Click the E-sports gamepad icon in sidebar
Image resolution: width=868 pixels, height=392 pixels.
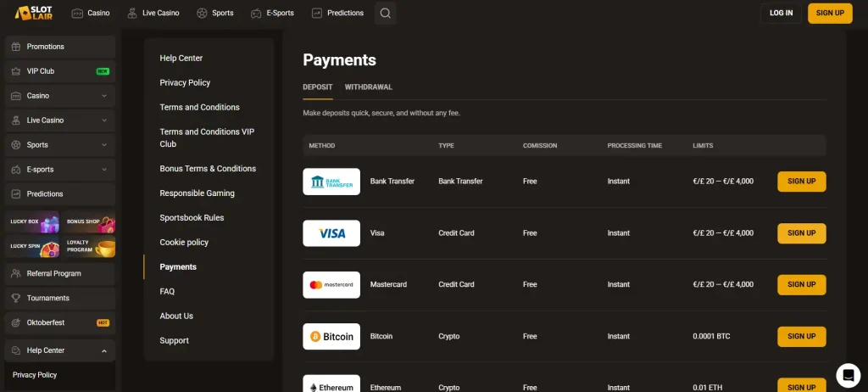[16, 169]
